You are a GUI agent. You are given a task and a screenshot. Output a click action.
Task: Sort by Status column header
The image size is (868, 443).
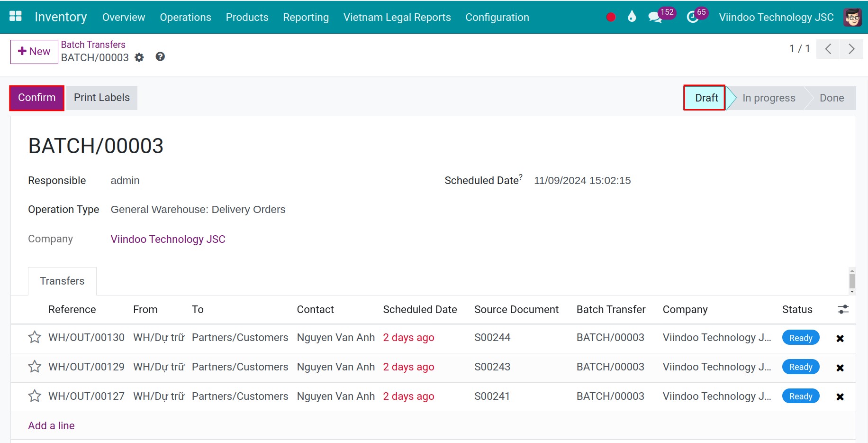[797, 309]
